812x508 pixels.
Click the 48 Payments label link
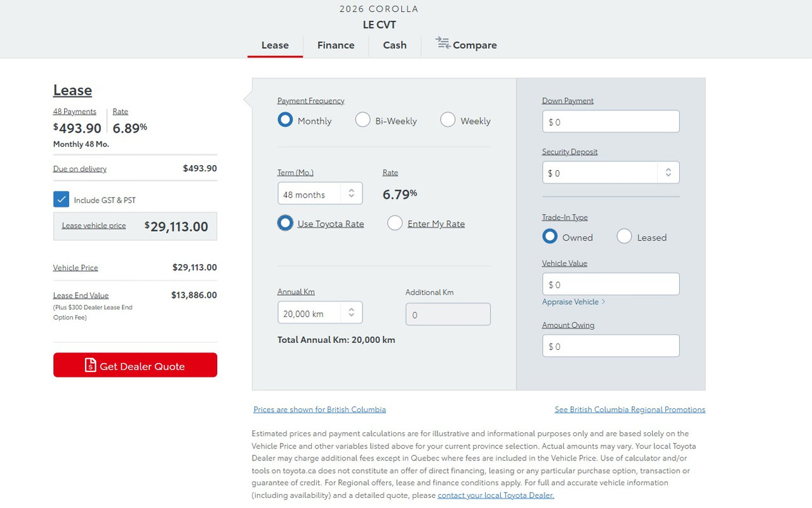pyautogui.click(x=74, y=111)
